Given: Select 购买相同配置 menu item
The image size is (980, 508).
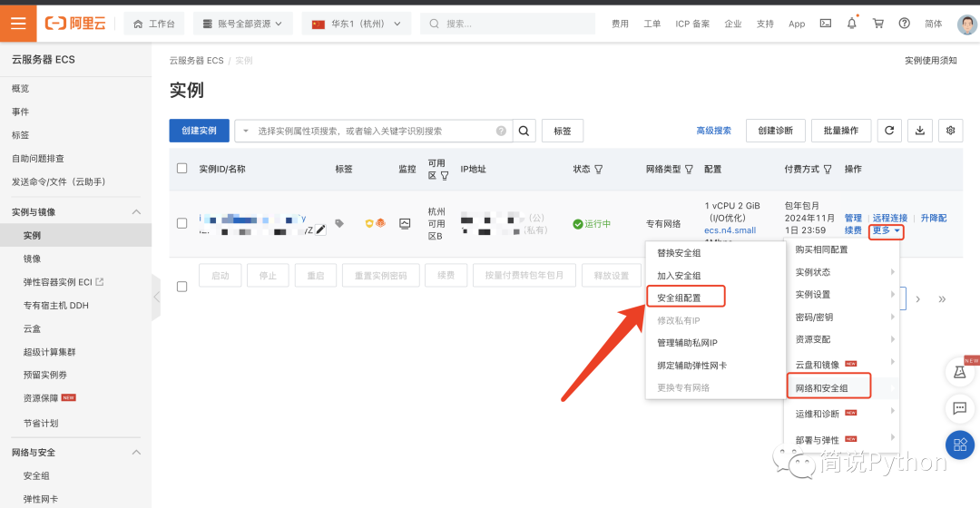Looking at the screenshot, I should coord(821,249).
